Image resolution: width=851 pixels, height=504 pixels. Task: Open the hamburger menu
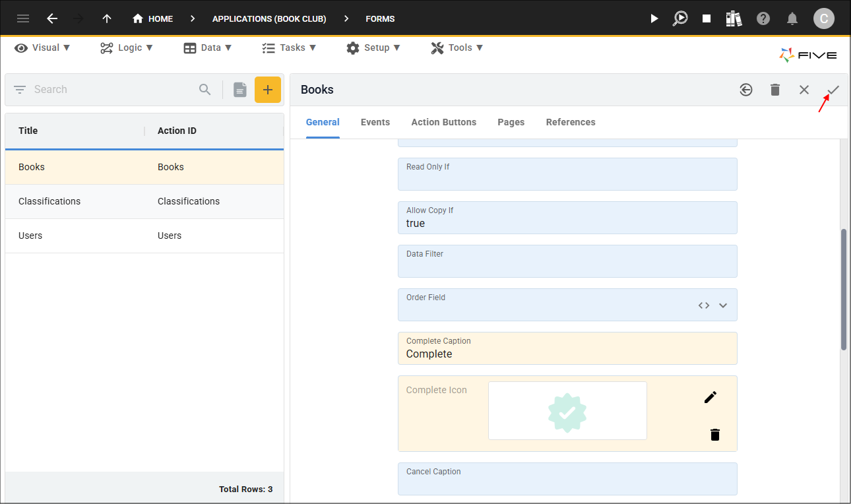(23, 18)
